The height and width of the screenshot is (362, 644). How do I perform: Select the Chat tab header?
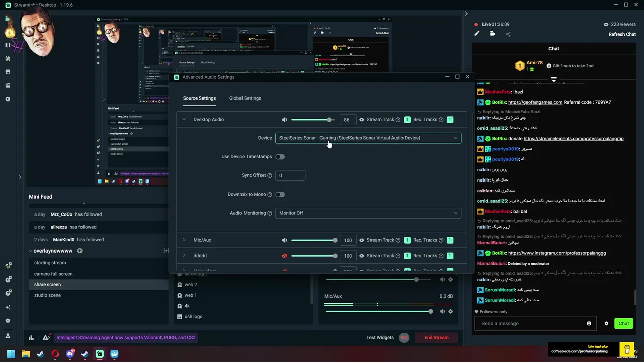pyautogui.click(x=554, y=49)
